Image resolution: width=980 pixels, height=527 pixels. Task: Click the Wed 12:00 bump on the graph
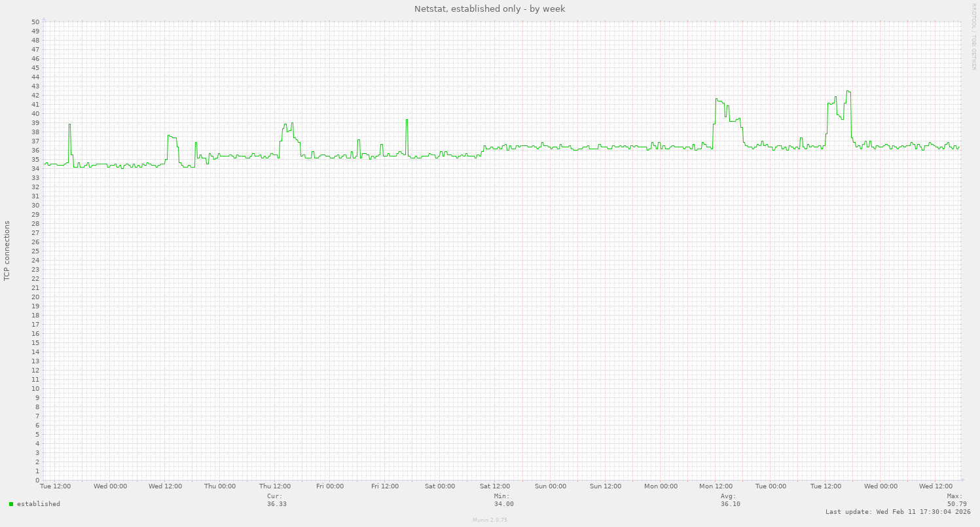click(171, 137)
